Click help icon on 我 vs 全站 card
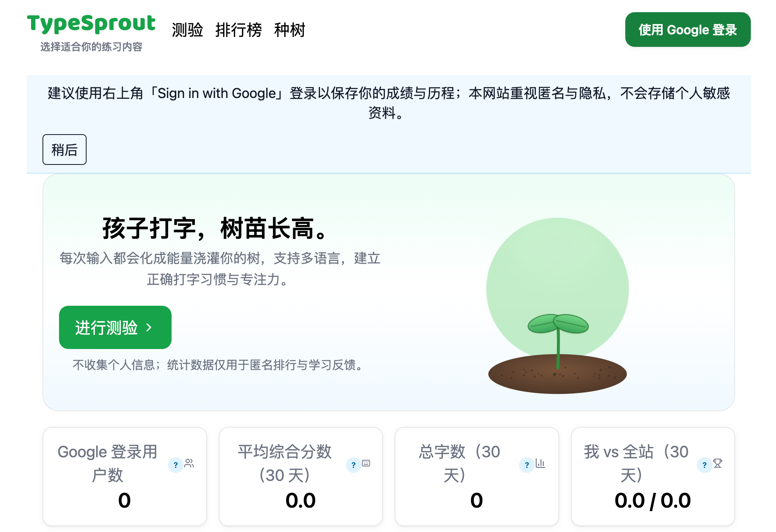 704,465
